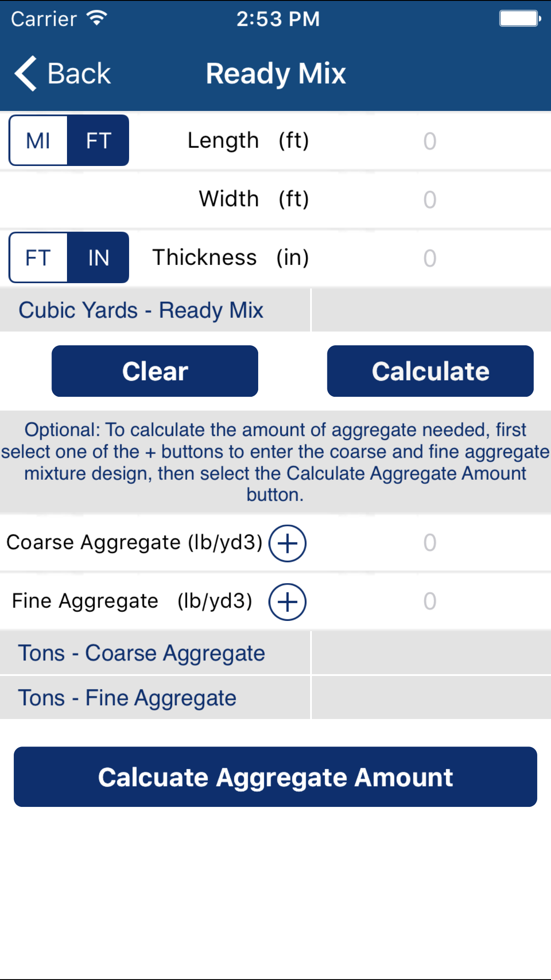The height and width of the screenshot is (980, 551).
Task: Tap the Cubic Yards result box
Action: 431,310
